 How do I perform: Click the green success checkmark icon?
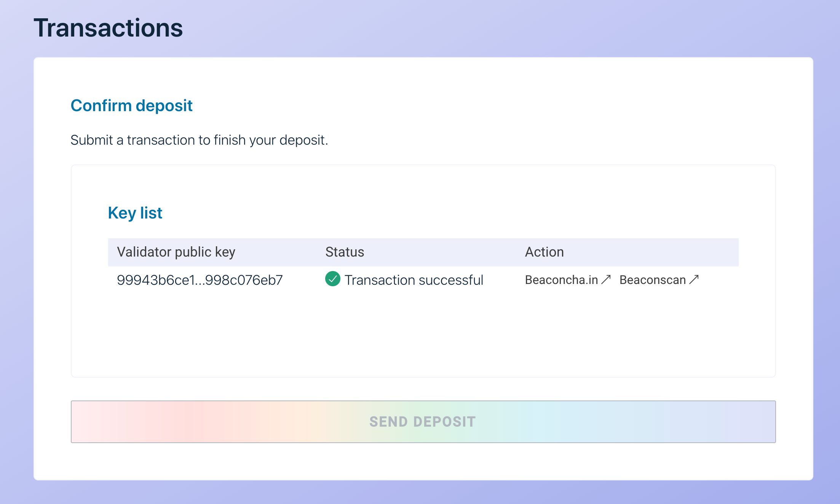pyautogui.click(x=332, y=279)
